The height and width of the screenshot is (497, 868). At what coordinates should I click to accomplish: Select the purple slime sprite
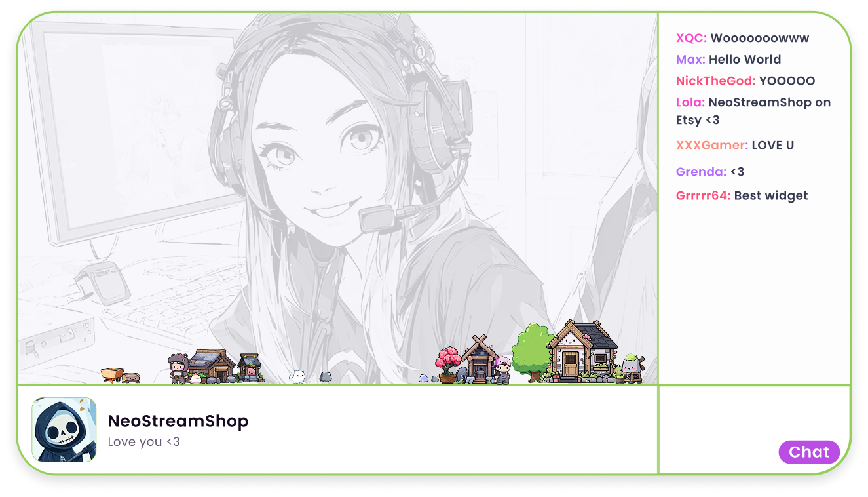tap(423, 379)
